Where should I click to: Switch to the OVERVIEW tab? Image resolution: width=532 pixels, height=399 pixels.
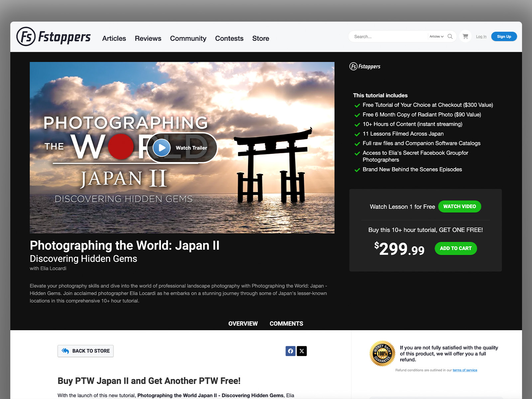click(x=243, y=324)
